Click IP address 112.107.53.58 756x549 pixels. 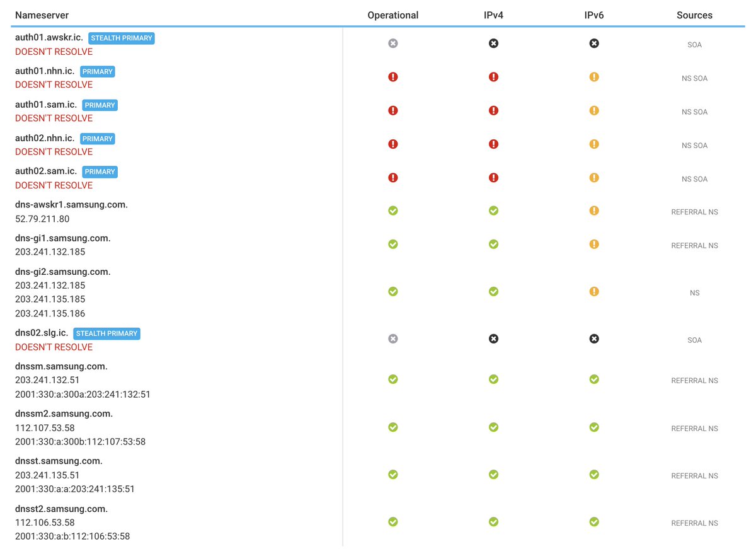point(45,428)
